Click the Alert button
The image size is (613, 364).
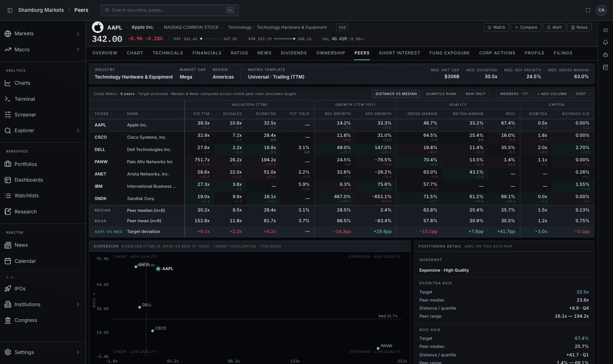(x=554, y=27)
